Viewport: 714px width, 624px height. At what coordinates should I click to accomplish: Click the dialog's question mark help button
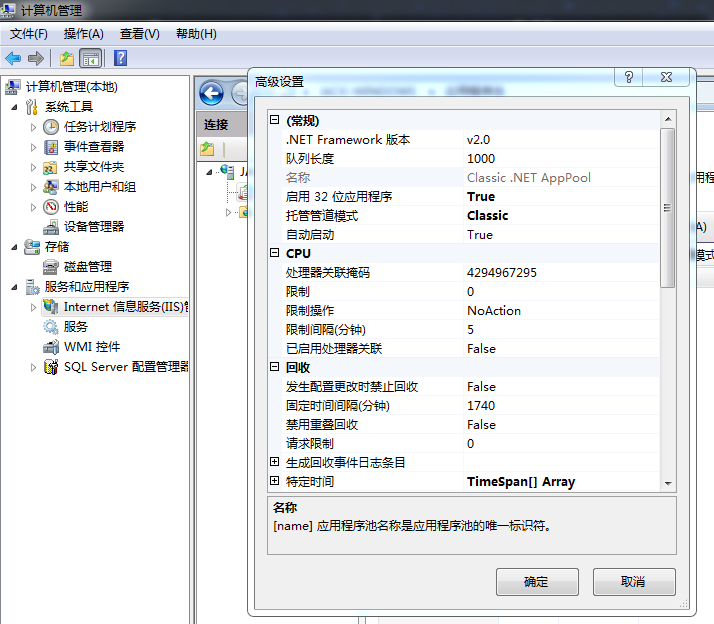click(x=629, y=79)
